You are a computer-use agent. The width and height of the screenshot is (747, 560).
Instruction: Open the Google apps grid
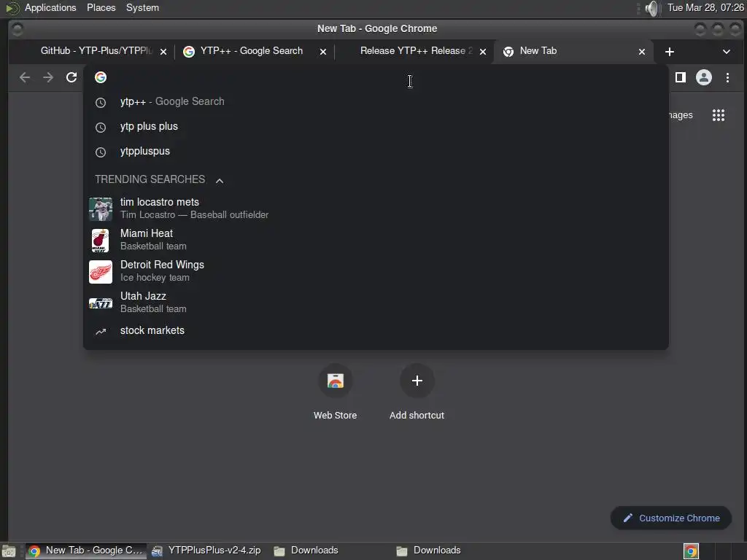tap(719, 115)
